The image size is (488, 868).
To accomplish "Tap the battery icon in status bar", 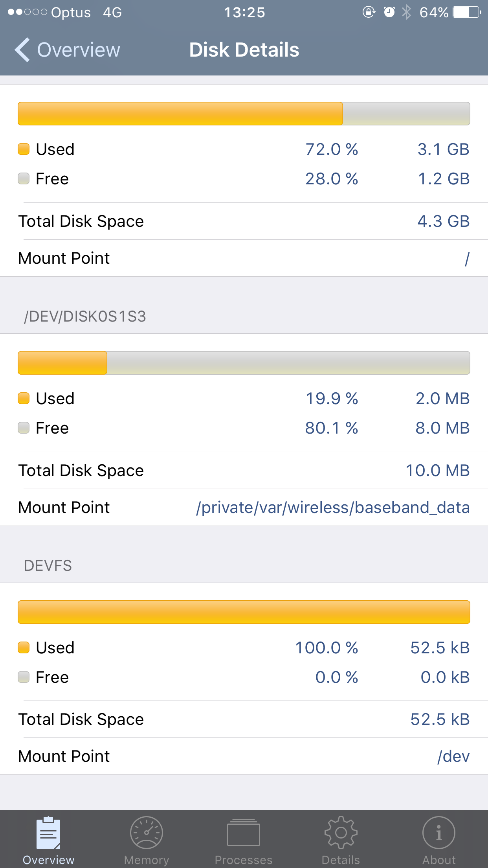I will click(x=466, y=12).
